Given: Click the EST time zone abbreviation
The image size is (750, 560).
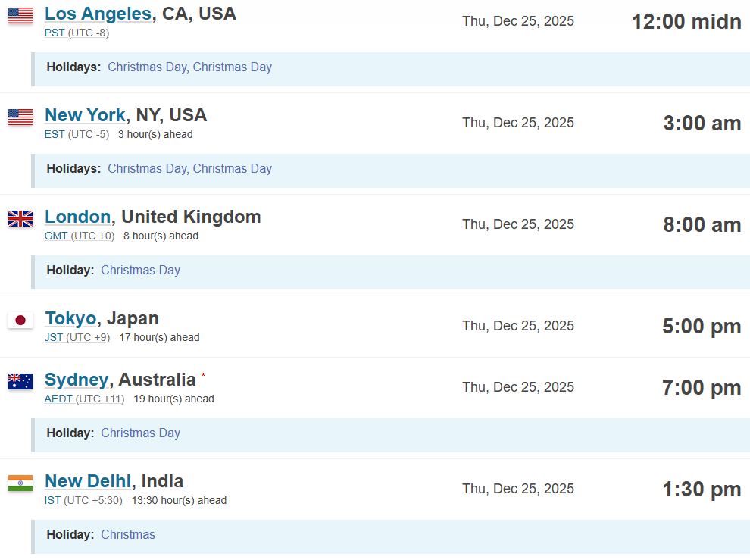Looking at the screenshot, I should (x=55, y=134).
